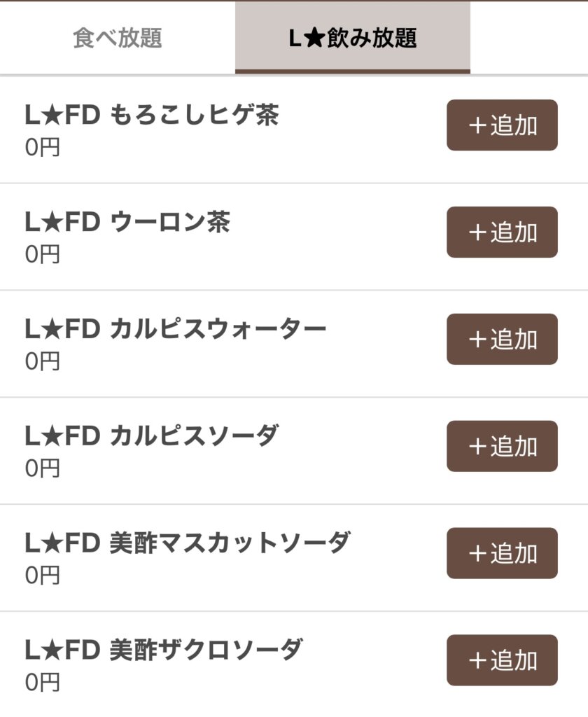Tap the L★FD カルピスウォーター item name
Viewport: 588px width, 717px height.
coord(176,329)
